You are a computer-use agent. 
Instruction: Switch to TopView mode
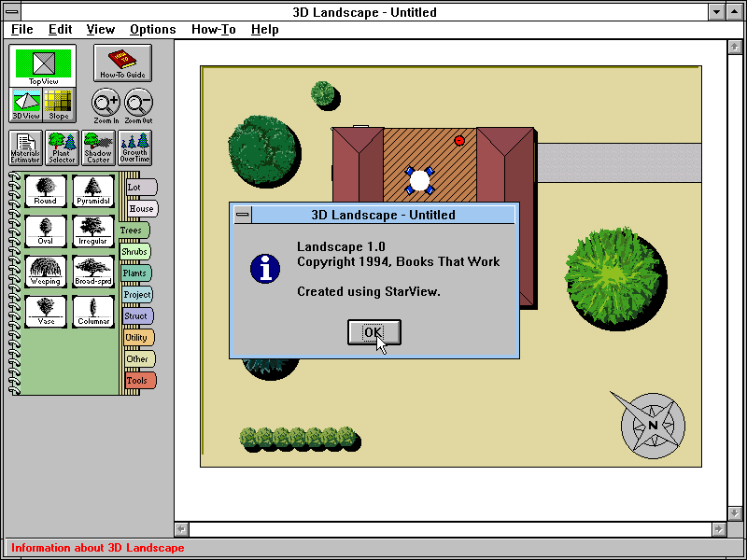coord(43,64)
